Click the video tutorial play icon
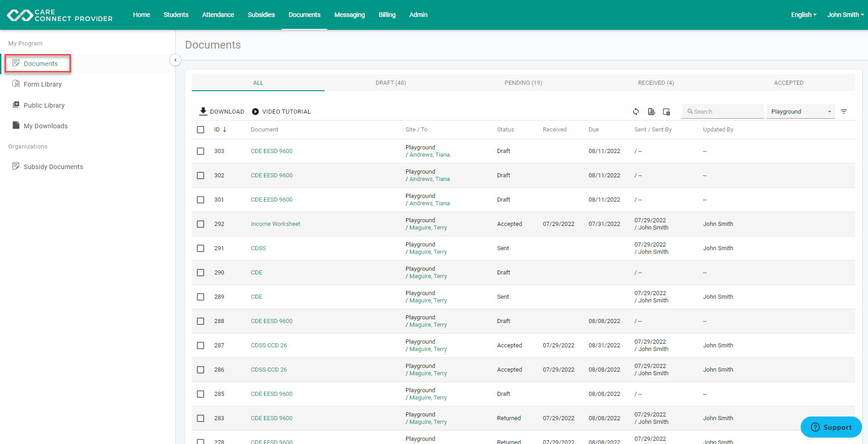868x444 pixels. pyautogui.click(x=255, y=111)
